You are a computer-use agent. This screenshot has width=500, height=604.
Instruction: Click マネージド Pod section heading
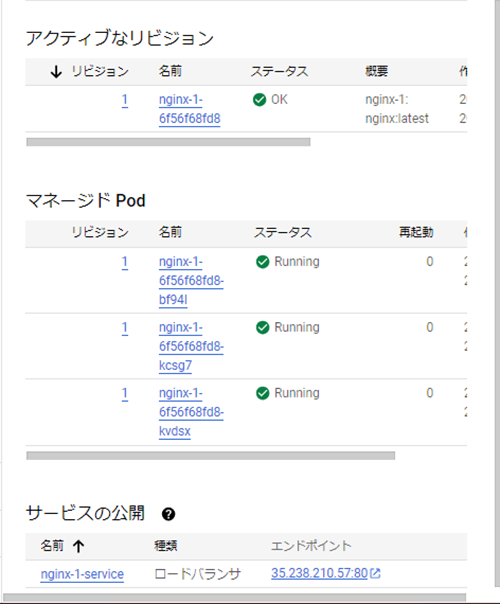tap(86, 201)
